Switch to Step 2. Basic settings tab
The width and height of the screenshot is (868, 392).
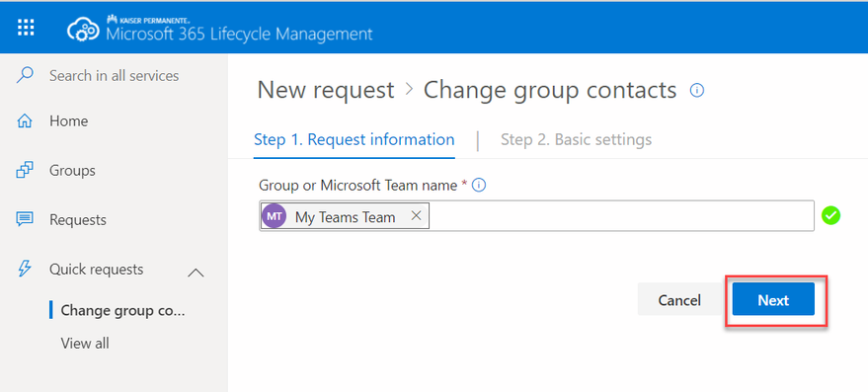(577, 139)
